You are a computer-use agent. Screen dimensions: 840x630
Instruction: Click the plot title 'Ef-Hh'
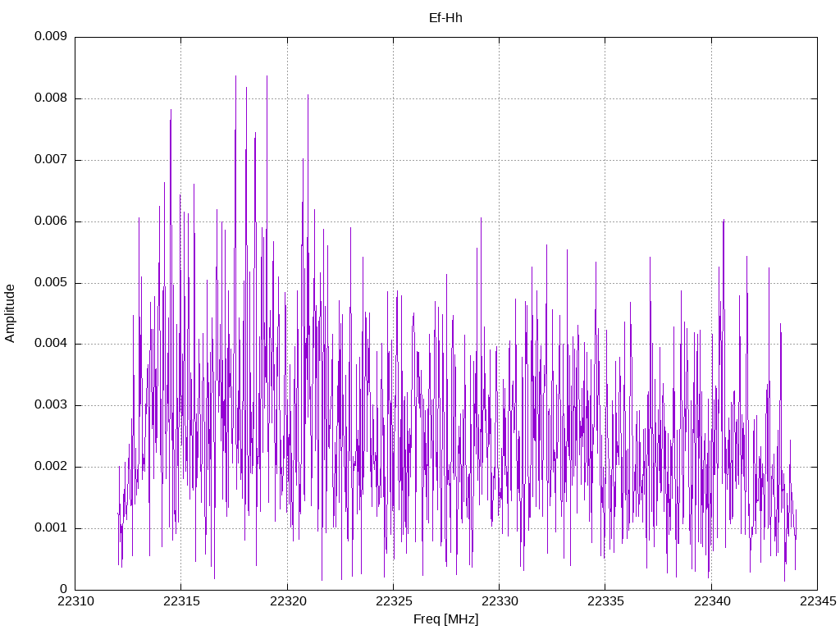[x=445, y=18]
